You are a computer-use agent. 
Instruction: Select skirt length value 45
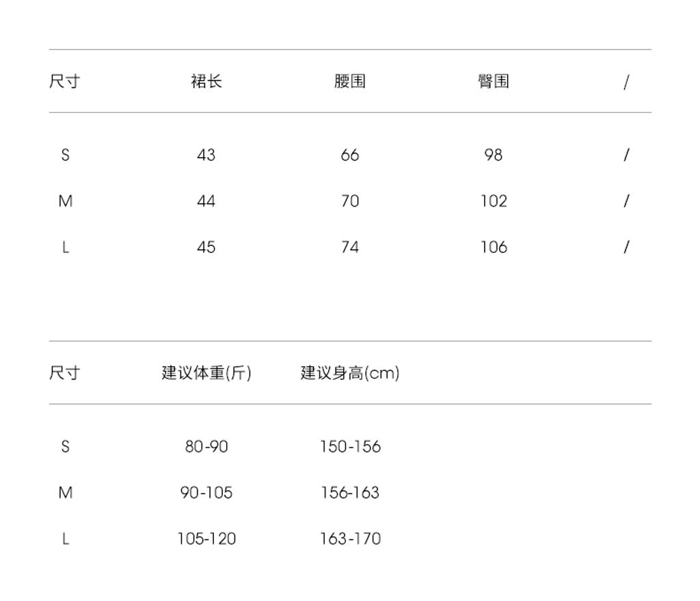(x=206, y=247)
